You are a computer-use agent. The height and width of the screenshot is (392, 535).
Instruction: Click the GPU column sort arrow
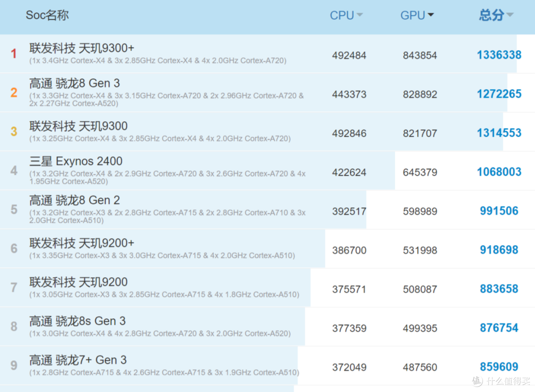coord(430,15)
